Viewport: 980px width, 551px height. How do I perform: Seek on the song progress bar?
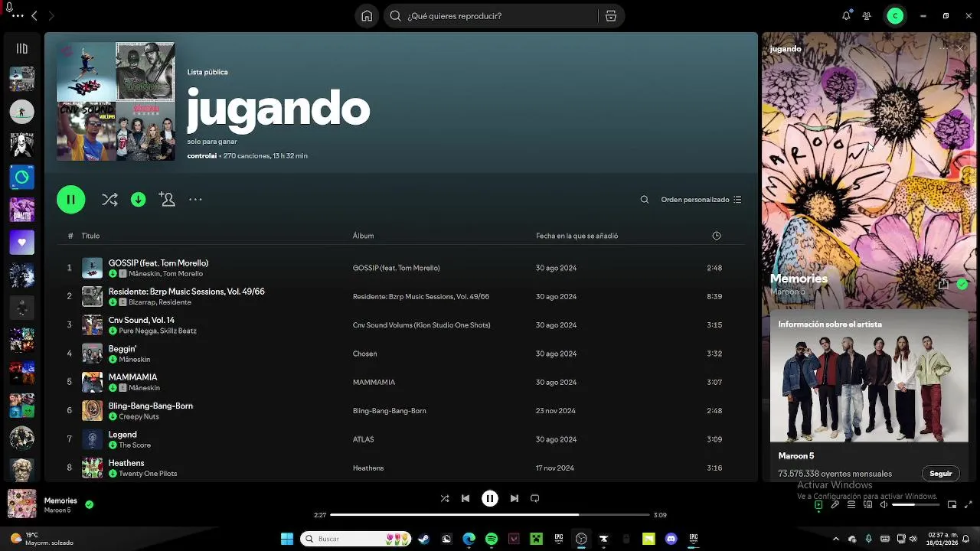pos(489,515)
